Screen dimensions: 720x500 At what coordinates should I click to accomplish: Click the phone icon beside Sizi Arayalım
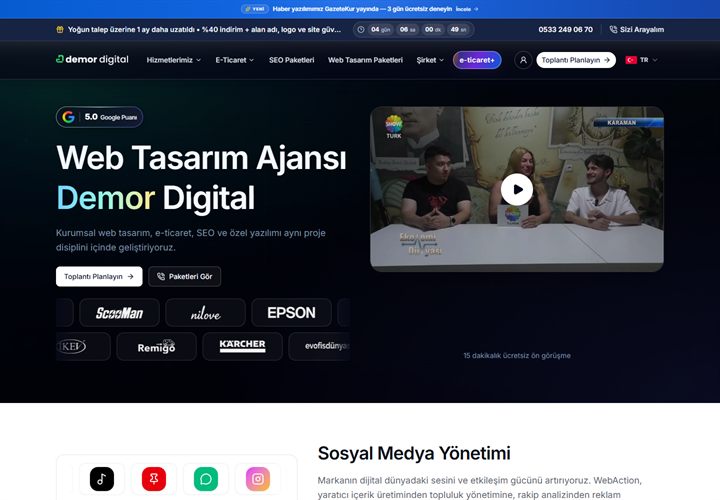[613, 29]
